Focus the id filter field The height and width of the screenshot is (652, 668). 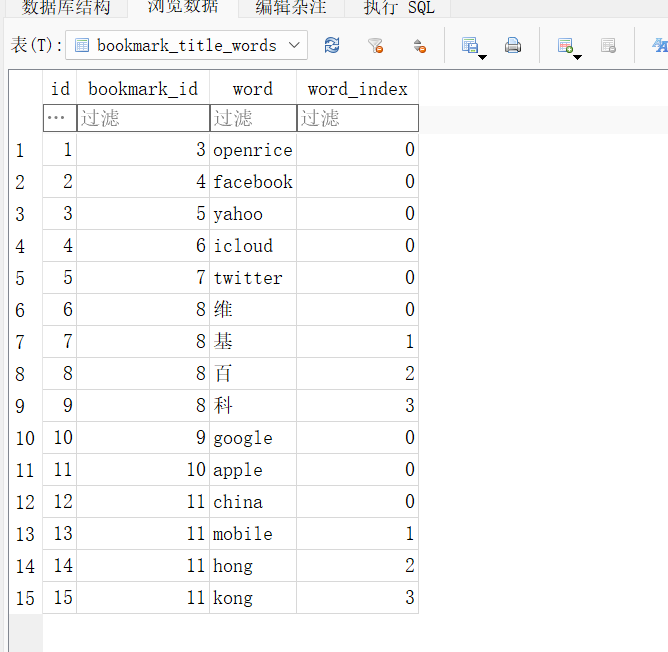point(60,118)
